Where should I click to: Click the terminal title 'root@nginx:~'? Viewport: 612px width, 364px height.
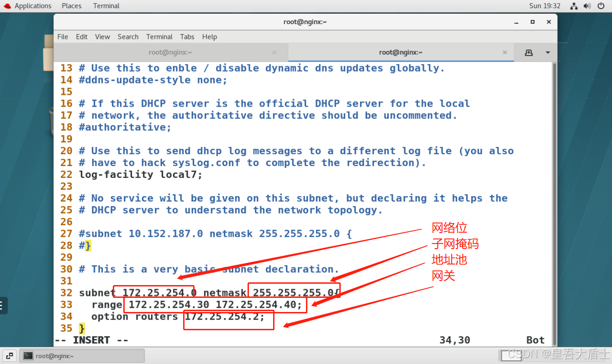pos(305,22)
